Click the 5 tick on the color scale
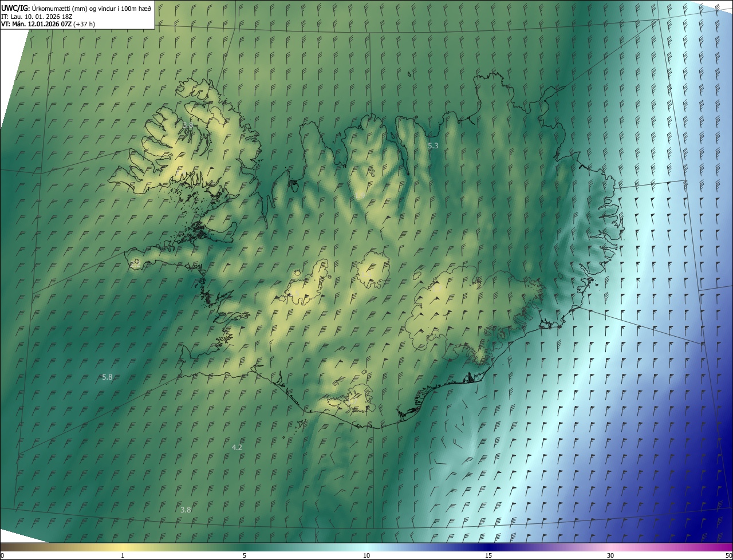 tap(245, 555)
